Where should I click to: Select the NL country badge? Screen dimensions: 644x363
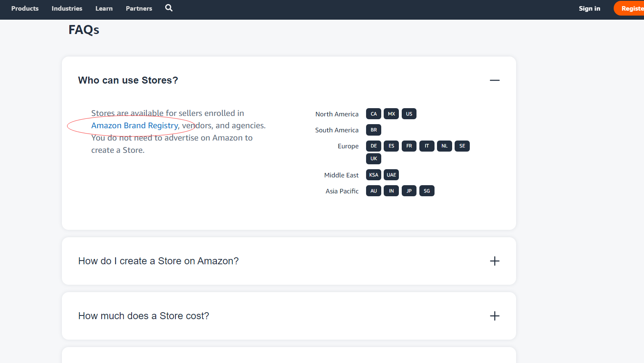444,146
